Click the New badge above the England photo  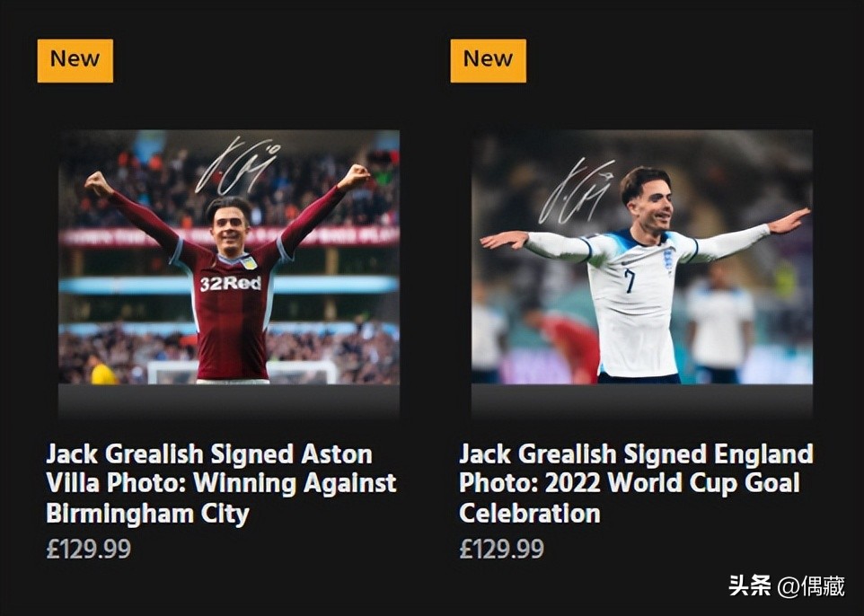(x=488, y=60)
